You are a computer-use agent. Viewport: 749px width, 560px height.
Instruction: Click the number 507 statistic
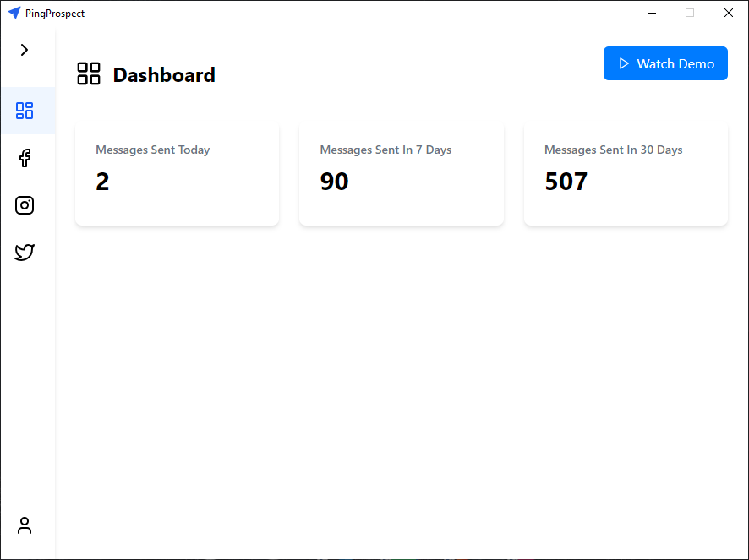[x=566, y=182]
